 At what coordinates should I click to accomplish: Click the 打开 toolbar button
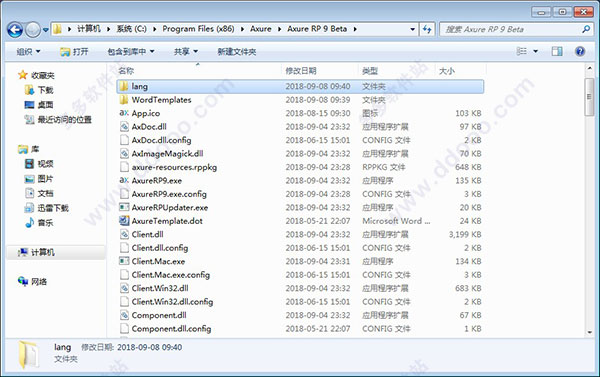[x=74, y=51]
